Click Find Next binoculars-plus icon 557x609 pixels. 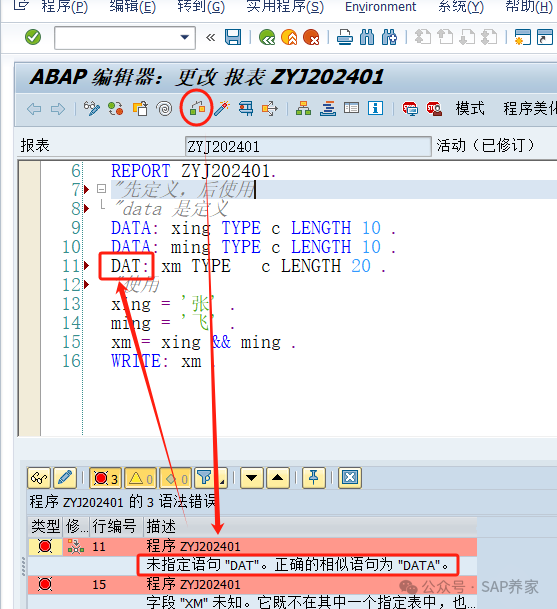pyautogui.click(x=389, y=38)
